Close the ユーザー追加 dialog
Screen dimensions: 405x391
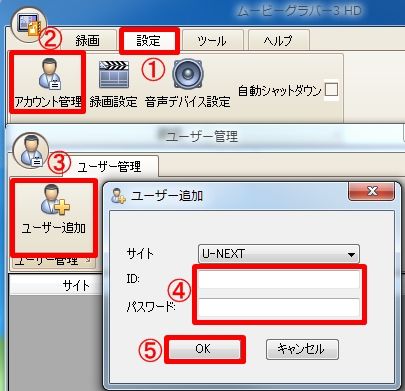pyautogui.click(x=371, y=191)
